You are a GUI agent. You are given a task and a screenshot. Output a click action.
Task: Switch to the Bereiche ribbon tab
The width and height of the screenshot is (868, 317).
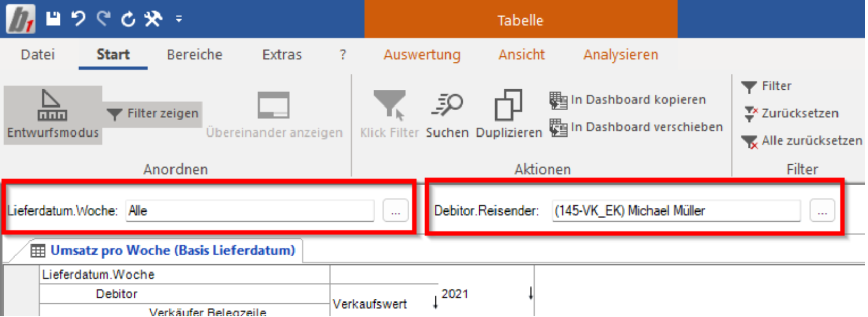click(195, 54)
